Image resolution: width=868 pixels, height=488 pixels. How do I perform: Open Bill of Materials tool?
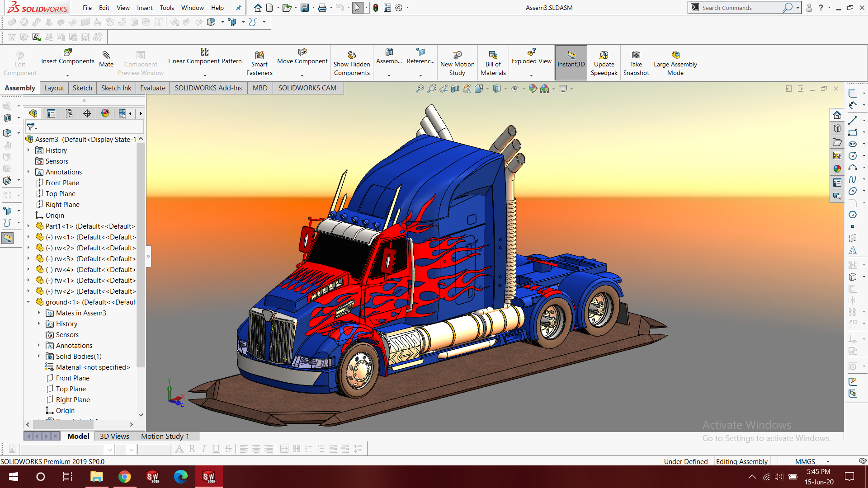493,63
